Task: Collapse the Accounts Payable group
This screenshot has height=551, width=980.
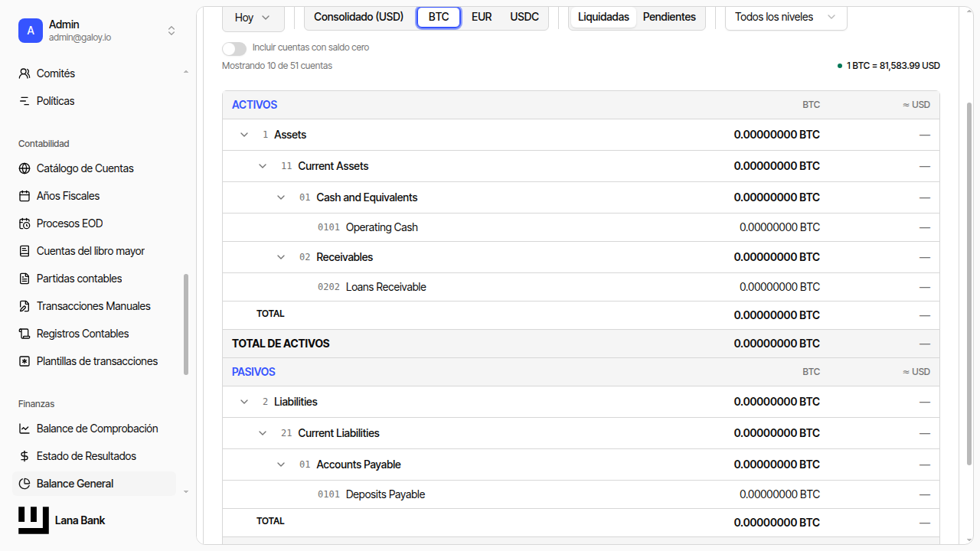Action: (281, 465)
